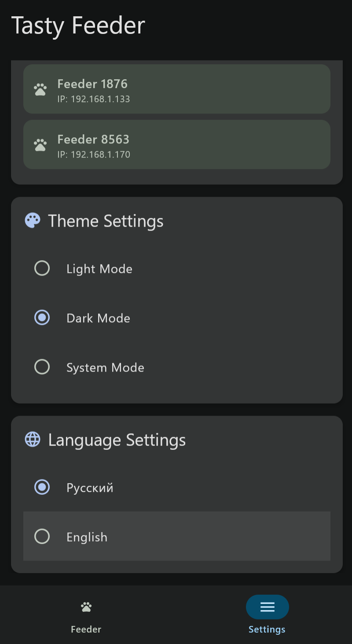Tap the paw icon in the bottom navigation
This screenshot has width=352, height=644.
[x=86, y=607]
